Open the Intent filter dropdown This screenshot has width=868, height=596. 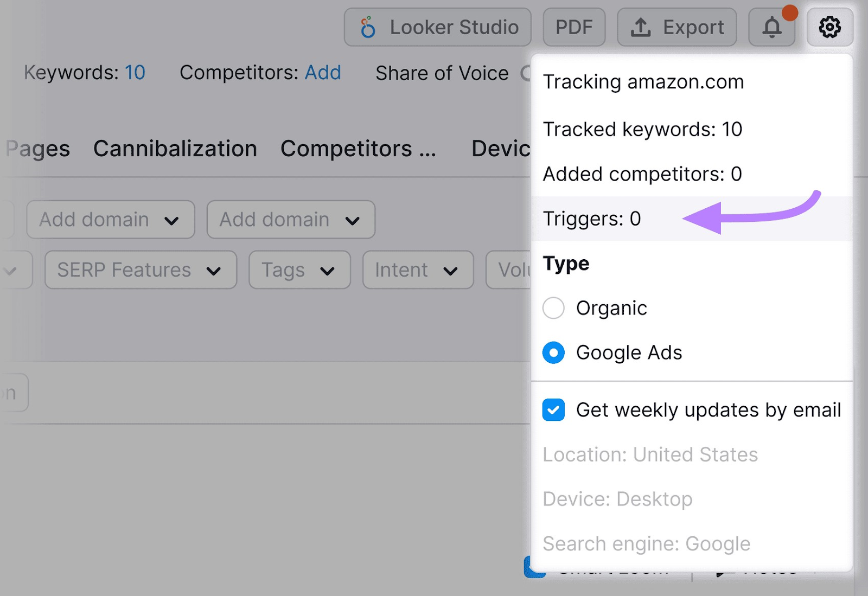click(417, 270)
